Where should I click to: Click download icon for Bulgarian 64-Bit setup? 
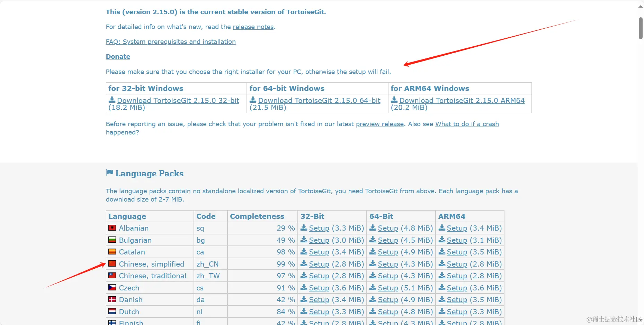tap(373, 240)
